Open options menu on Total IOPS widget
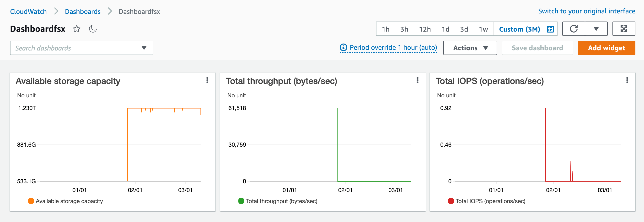 click(627, 81)
